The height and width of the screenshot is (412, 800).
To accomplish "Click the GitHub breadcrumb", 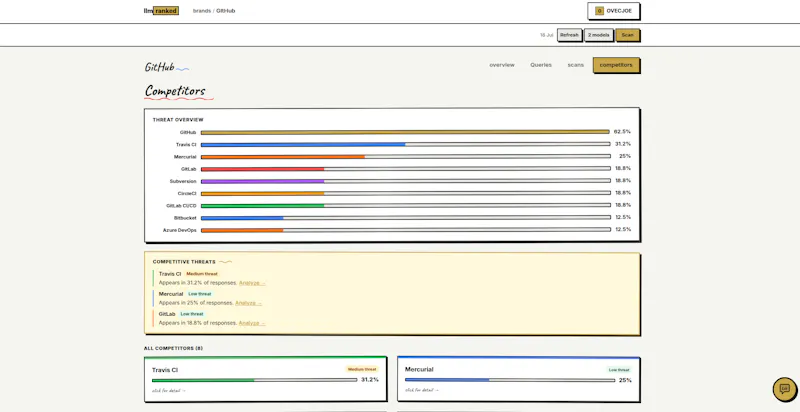I will 226,11.
